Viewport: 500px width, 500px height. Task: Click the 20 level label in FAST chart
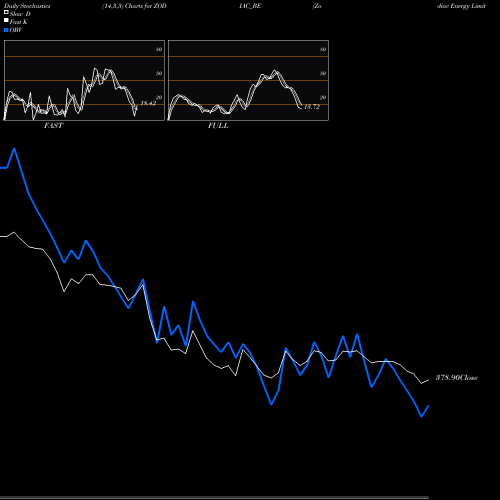point(159,97)
